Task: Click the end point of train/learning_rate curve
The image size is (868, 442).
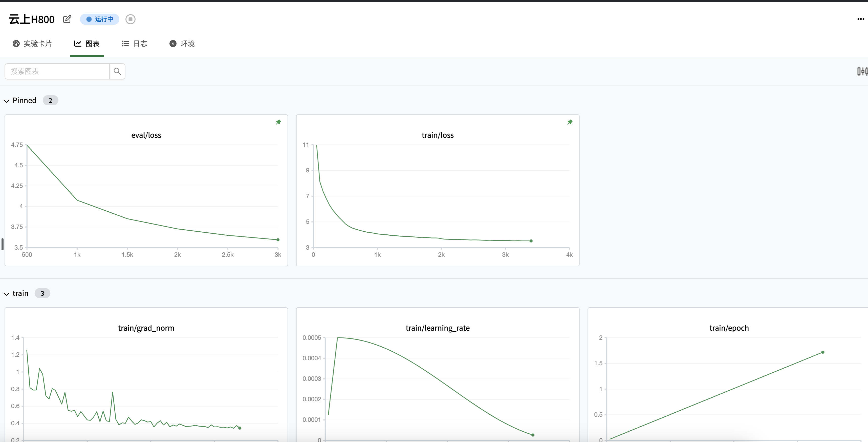Action: click(x=533, y=435)
